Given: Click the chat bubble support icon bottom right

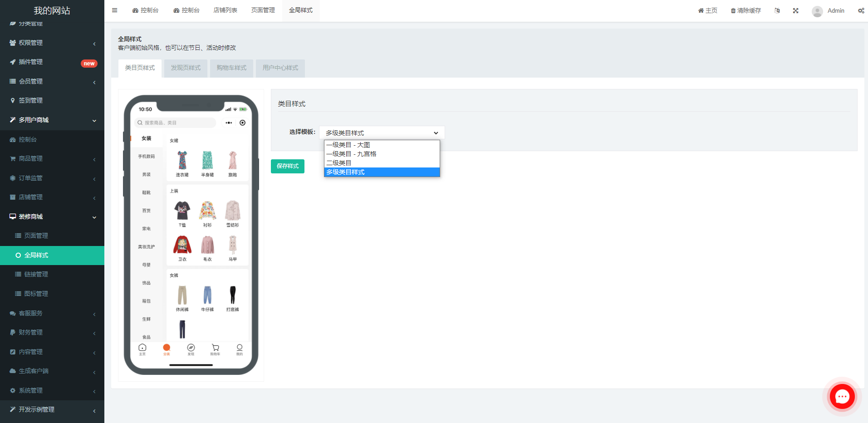Looking at the screenshot, I should (842, 396).
